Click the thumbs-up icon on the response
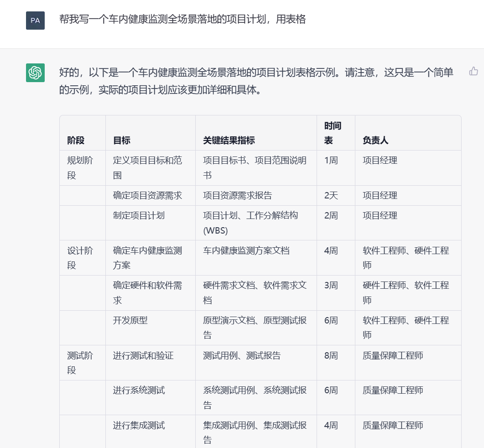Image resolution: width=484 pixels, height=448 pixels. (474, 71)
